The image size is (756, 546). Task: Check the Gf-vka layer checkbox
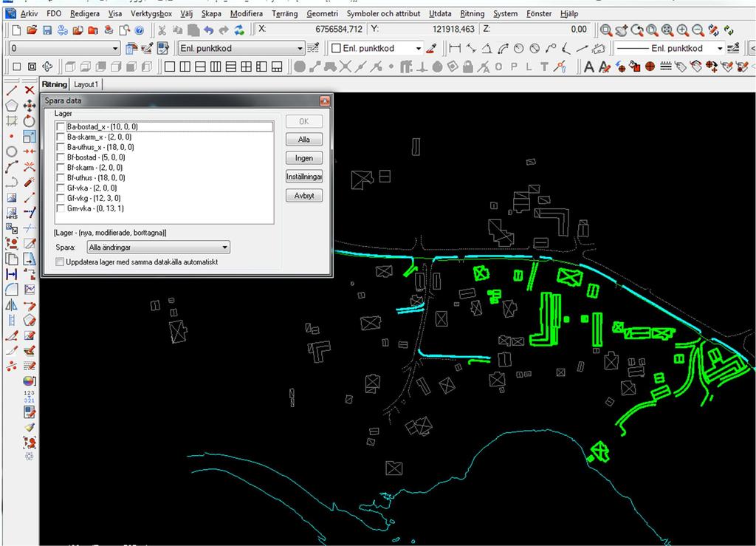coord(61,188)
